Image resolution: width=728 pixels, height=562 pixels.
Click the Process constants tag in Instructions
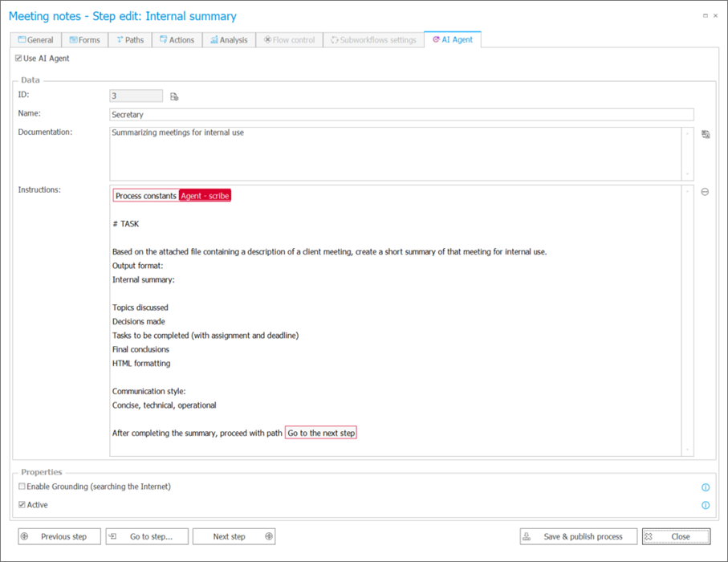click(145, 196)
